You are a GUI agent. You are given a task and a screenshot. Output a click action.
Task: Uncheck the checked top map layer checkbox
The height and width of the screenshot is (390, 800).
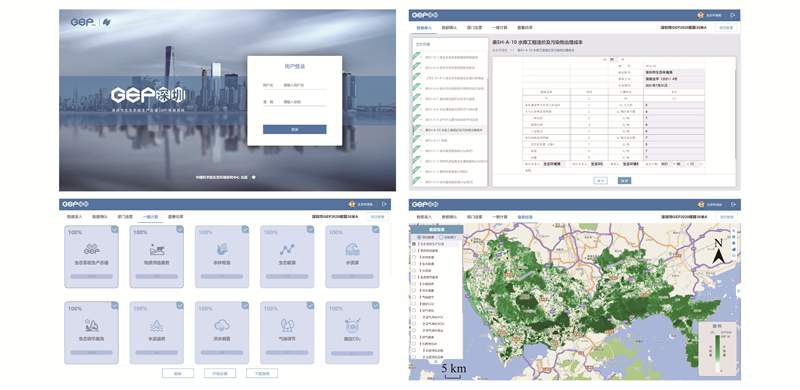click(x=414, y=244)
